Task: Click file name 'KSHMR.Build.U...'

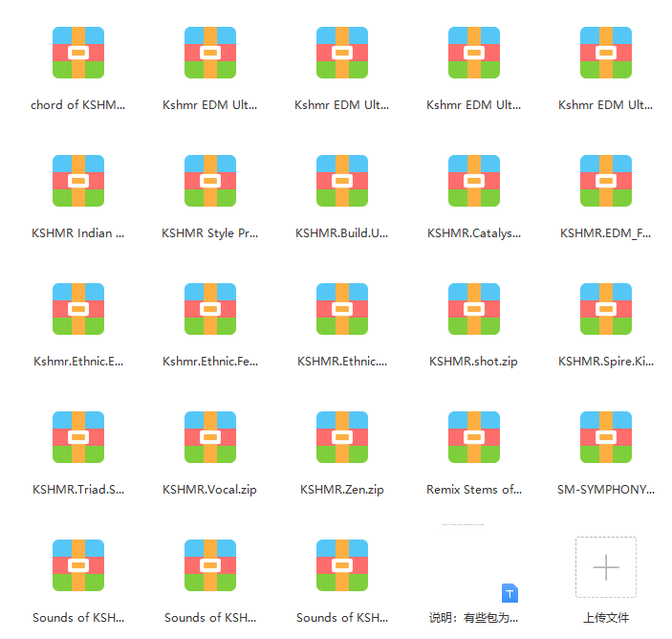Action: tap(341, 233)
